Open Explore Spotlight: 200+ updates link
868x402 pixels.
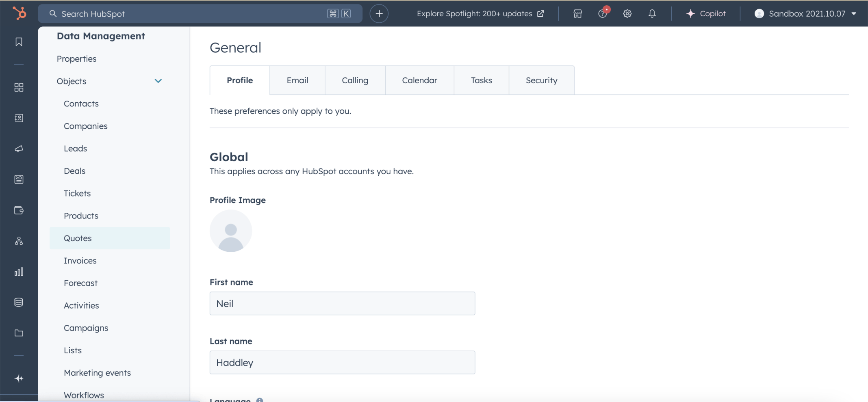coord(480,13)
